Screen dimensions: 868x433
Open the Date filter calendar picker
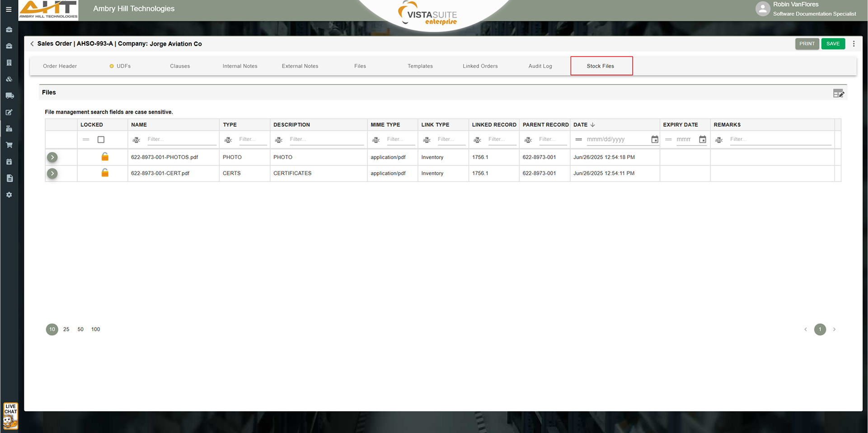pos(654,140)
